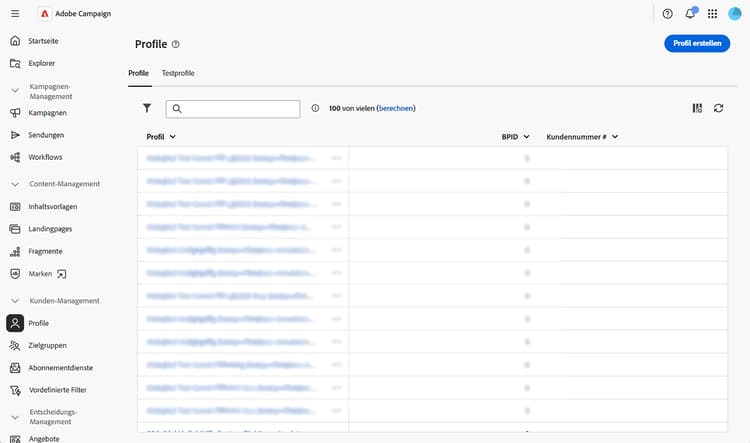
Task: Open Profile in the sidebar
Action: tap(38, 323)
